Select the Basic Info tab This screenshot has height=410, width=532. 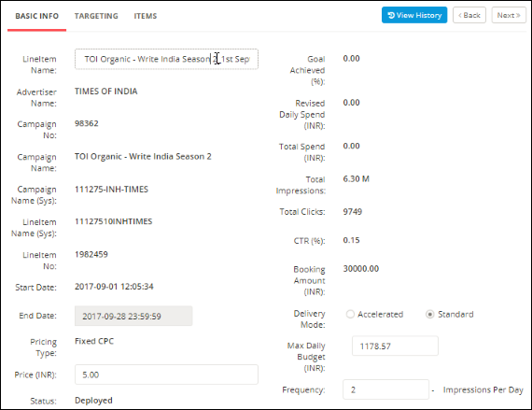(37, 16)
